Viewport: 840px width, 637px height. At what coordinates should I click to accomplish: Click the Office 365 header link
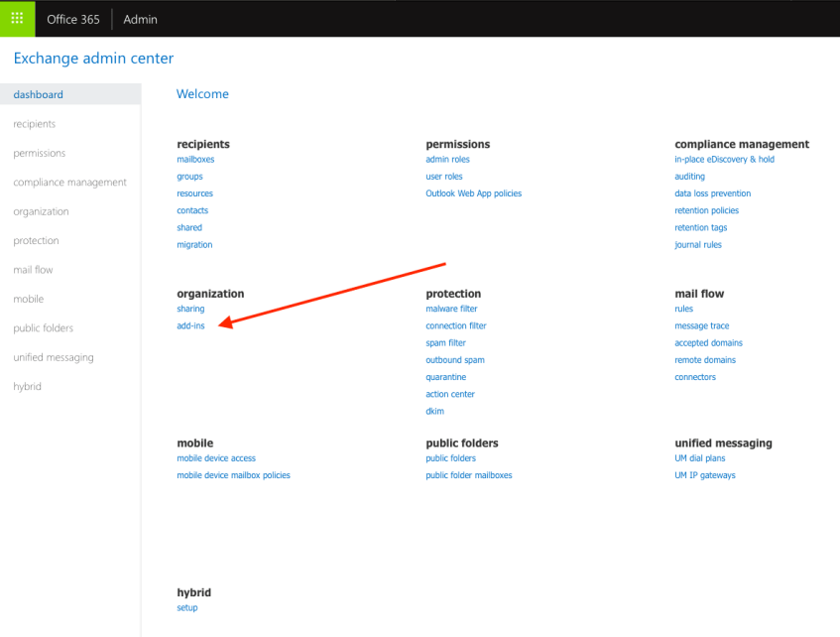tap(74, 20)
